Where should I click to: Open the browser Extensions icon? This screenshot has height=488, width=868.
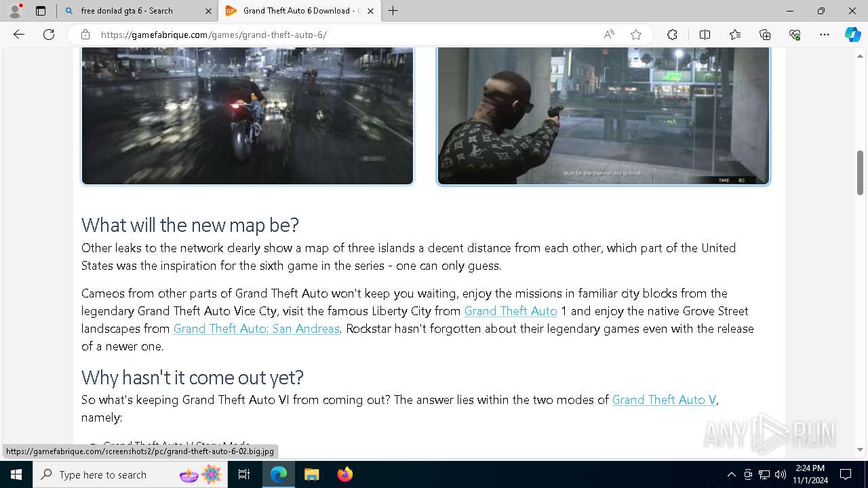[672, 35]
